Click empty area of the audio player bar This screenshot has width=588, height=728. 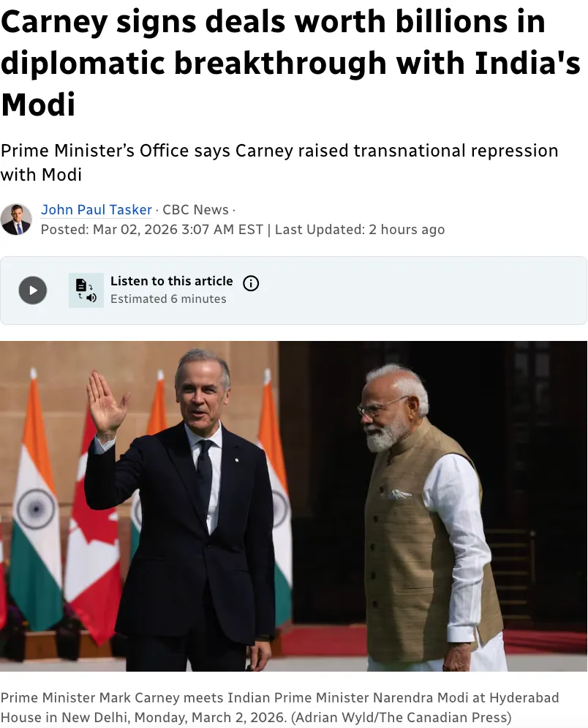(x=418, y=290)
